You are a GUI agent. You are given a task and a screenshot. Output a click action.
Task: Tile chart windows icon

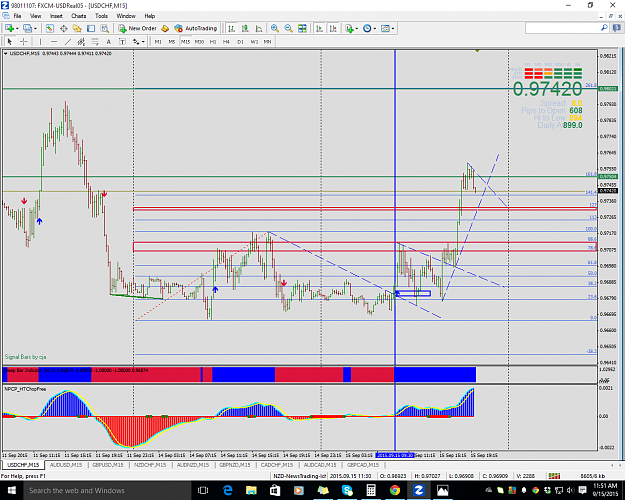(x=302, y=28)
